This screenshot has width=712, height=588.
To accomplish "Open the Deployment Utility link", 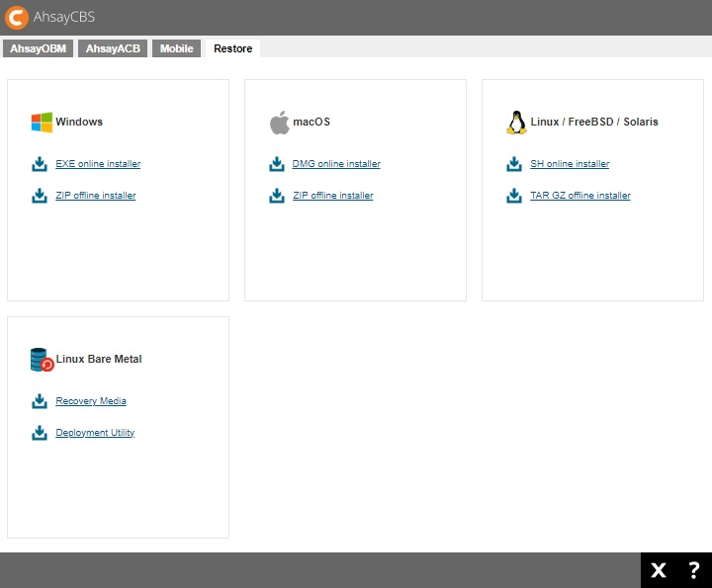I will (x=95, y=433).
